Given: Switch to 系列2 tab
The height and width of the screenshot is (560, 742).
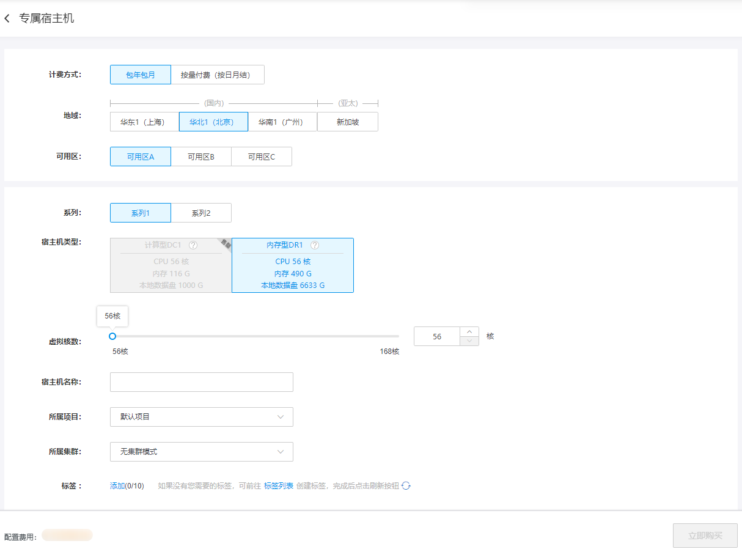Looking at the screenshot, I should click(x=201, y=213).
